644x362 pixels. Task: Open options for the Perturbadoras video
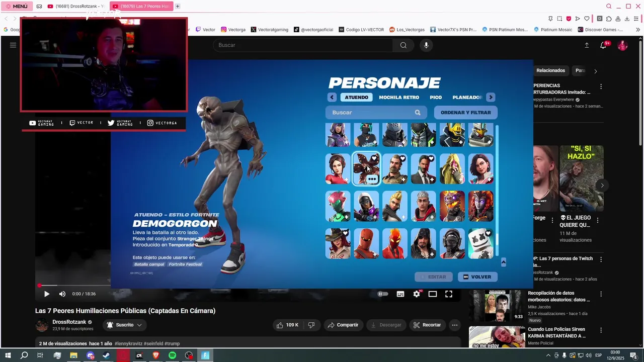coord(601,86)
